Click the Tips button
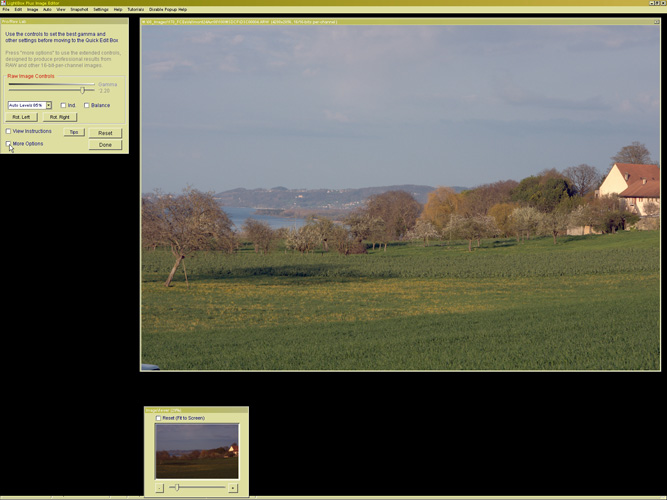 tap(73, 132)
